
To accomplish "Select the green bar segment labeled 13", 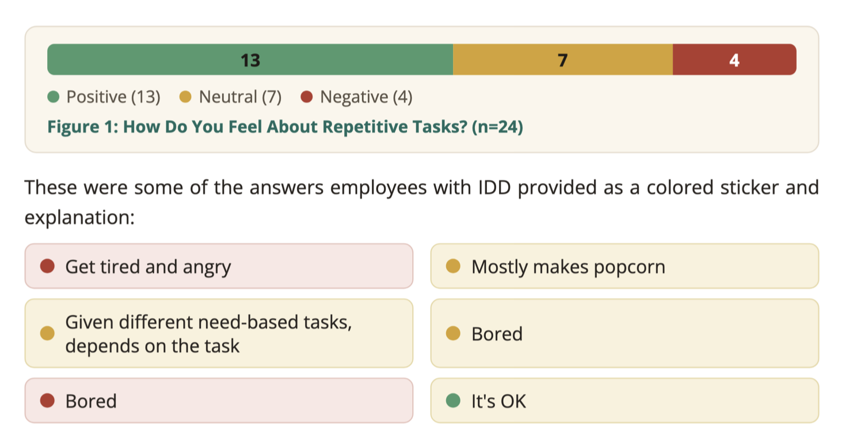I will click(250, 60).
